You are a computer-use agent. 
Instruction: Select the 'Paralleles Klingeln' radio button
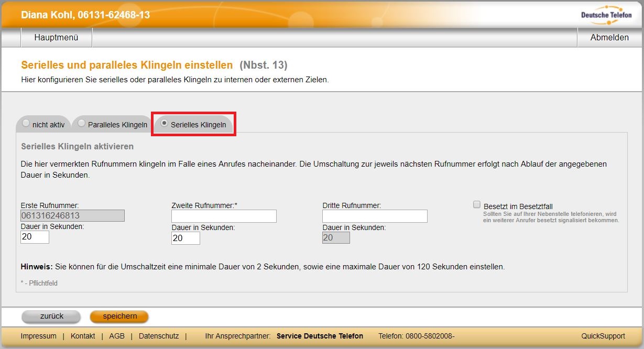pyautogui.click(x=81, y=124)
